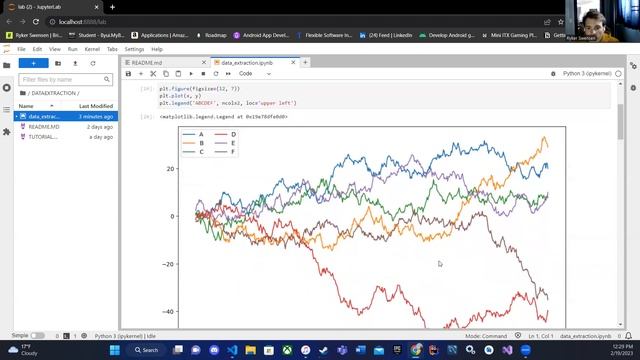Open the Tabs menu
640x360 pixels.
(x=112, y=49)
